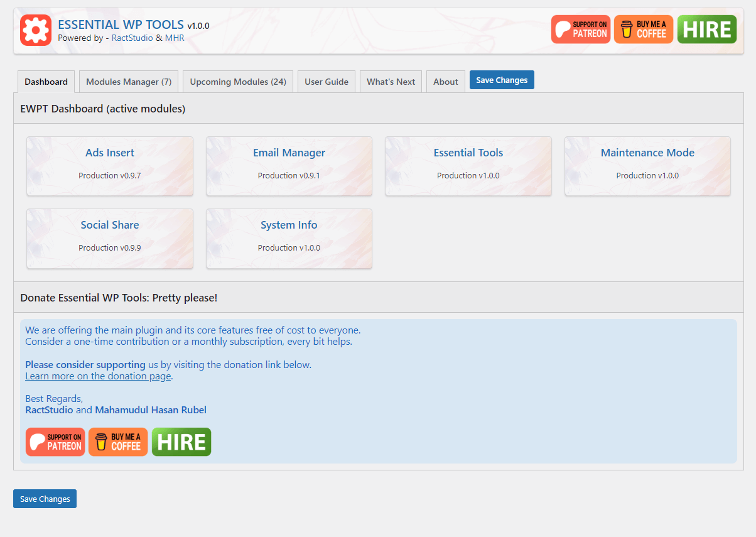
Task: Click Mahamudul Hasan Rubel name link
Action: pyautogui.click(x=151, y=410)
